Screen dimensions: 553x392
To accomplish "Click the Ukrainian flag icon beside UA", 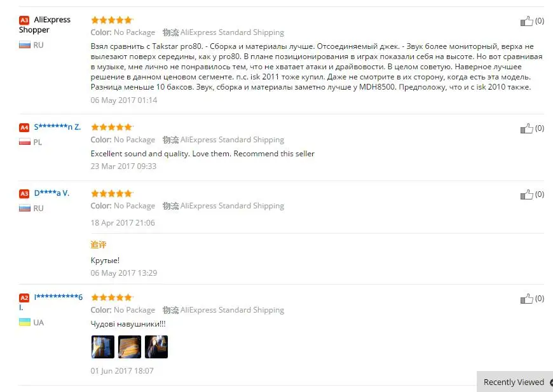I will 25,322.
